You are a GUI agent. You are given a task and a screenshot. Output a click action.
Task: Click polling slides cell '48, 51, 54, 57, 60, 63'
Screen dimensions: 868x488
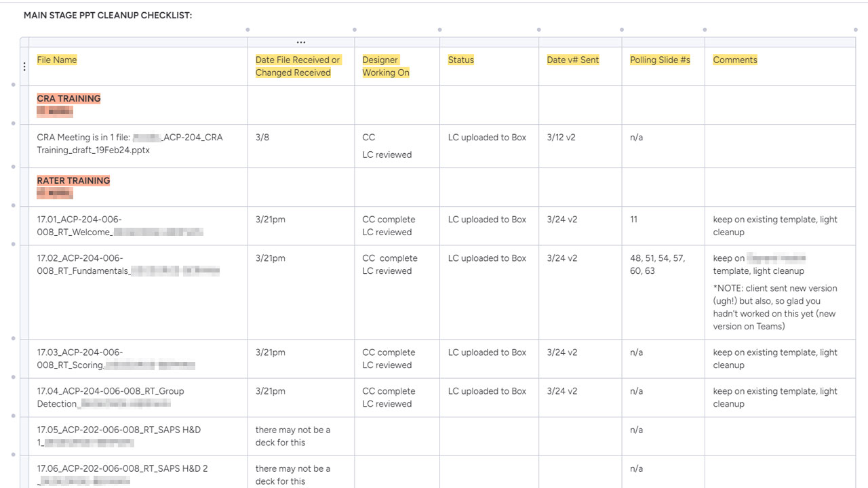pyautogui.click(x=657, y=264)
